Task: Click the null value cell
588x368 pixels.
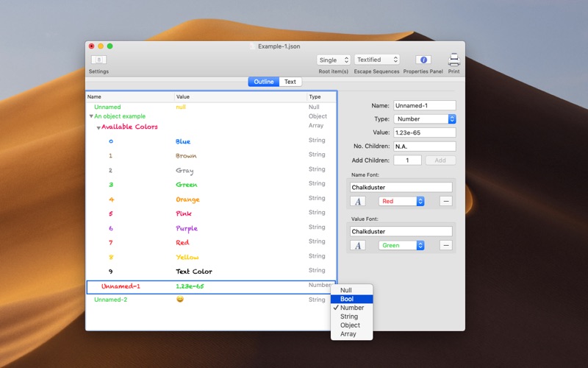Action: [181, 107]
